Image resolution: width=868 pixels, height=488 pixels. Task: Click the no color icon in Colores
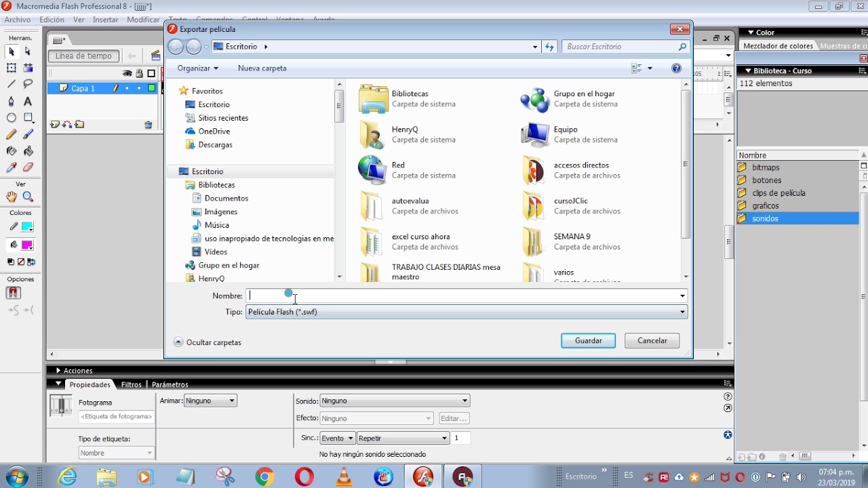tap(21, 262)
